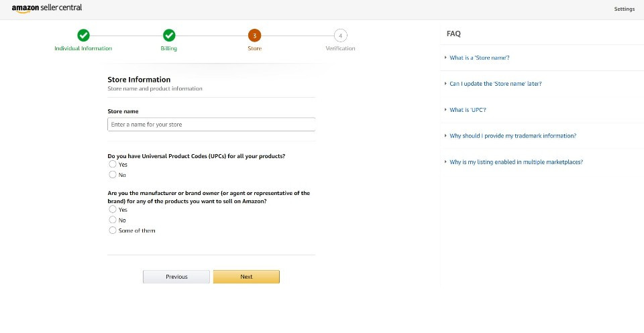
Task: Expand the multiple marketplaces listing FAQ
Action: pyautogui.click(x=516, y=162)
